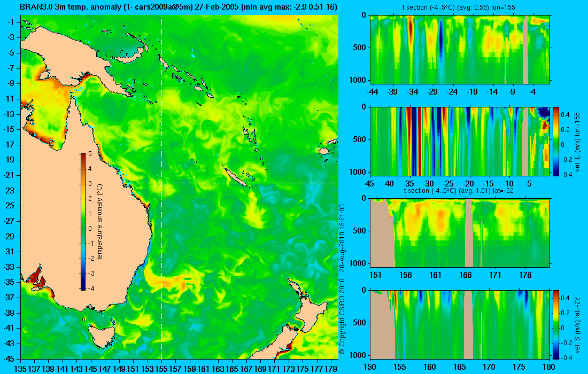The width and height of the screenshot is (588, 374).
Task: Click the vel. E velocity colorbar
Action: (x=555, y=141)
